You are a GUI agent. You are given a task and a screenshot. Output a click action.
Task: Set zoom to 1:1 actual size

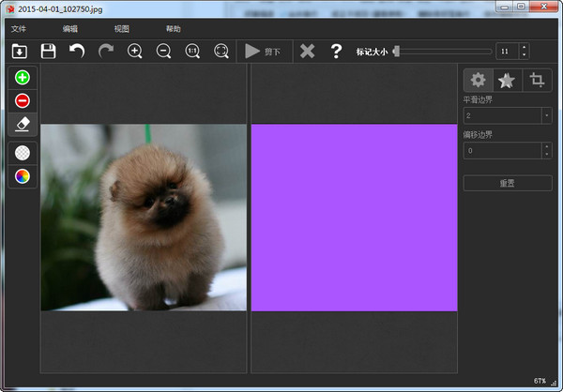coord(192,51)
